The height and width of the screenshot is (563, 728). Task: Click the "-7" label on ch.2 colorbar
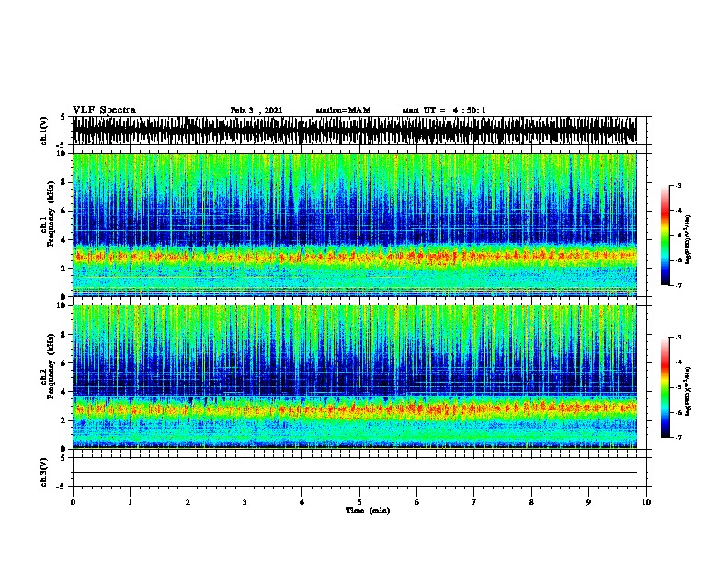(x=678, y=437)
